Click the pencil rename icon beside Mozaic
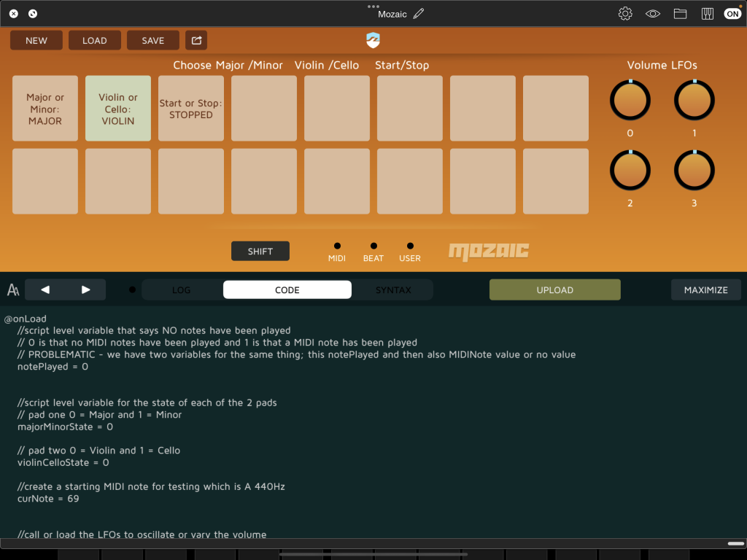This screenshot has height=560, width=747. click(x=418, y=14)
